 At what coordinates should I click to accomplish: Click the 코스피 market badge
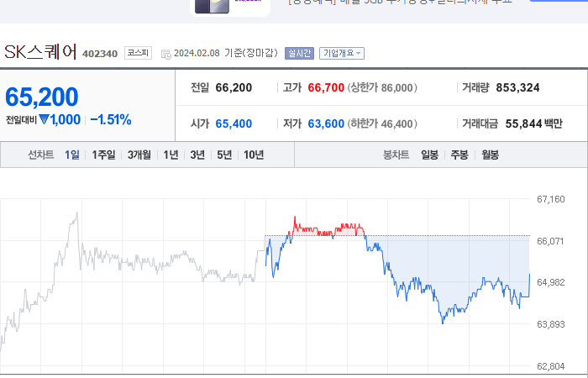138,53
